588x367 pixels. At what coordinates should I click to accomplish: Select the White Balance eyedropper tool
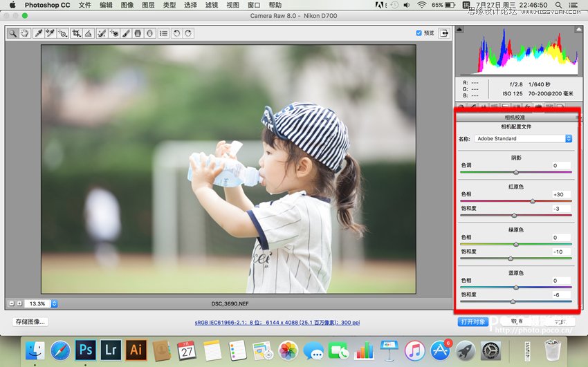[38, 33]
